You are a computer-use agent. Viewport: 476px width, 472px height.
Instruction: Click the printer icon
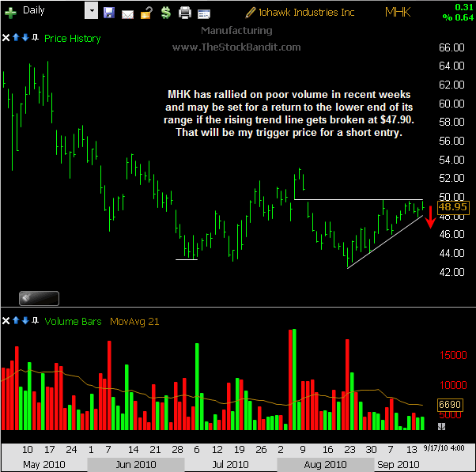click(x=184, y=13)
